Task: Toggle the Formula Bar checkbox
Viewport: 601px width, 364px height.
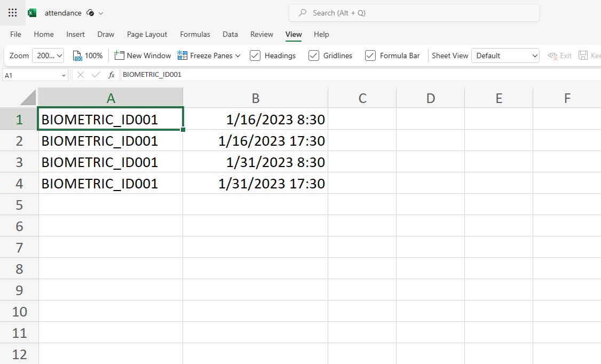Action: [x=370, y=56]
